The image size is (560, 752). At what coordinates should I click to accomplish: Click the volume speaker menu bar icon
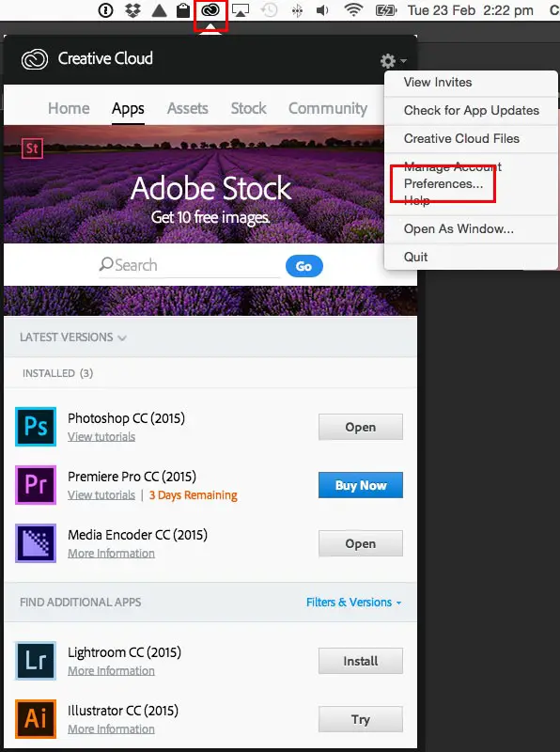tap(322, 10)
